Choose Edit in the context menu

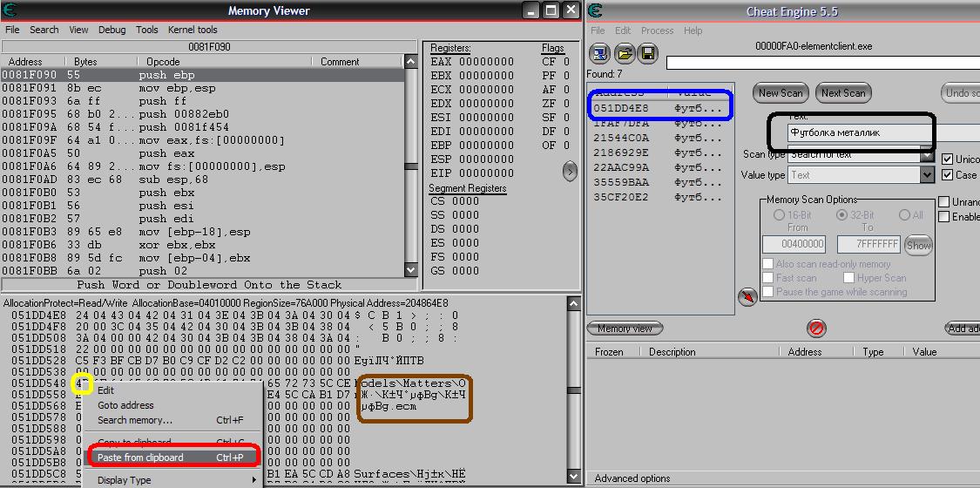pos(173,390)
